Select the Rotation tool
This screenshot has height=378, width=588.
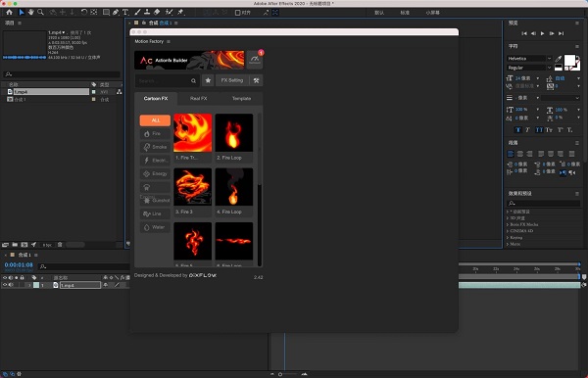84,13
